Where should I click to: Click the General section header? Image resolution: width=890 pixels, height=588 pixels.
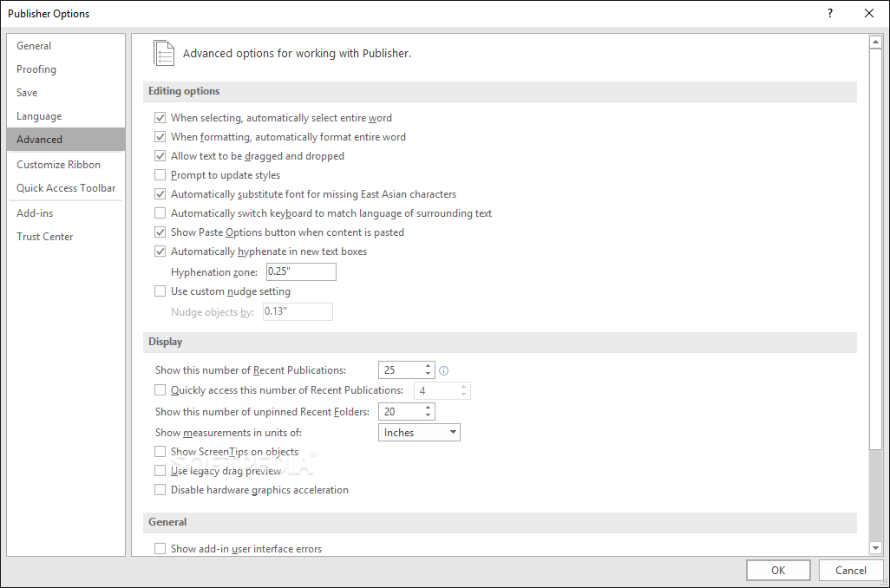(500, 522)
